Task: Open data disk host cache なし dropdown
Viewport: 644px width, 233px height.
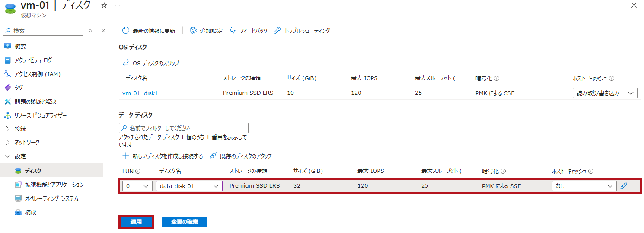Action: 584,186
